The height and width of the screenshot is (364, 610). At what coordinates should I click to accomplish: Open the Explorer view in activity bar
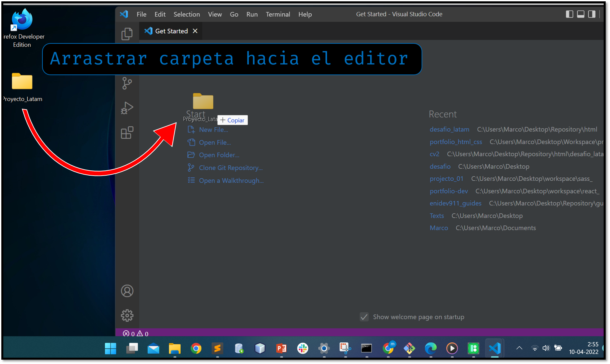click(x=127, y=34)
